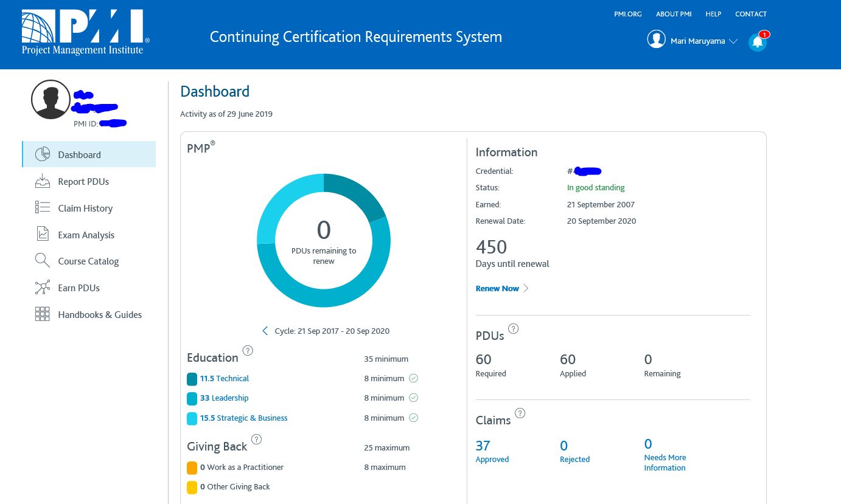Click the 25 maximum Giving Back limit
The image size is (841, 504).
[387, 447]
